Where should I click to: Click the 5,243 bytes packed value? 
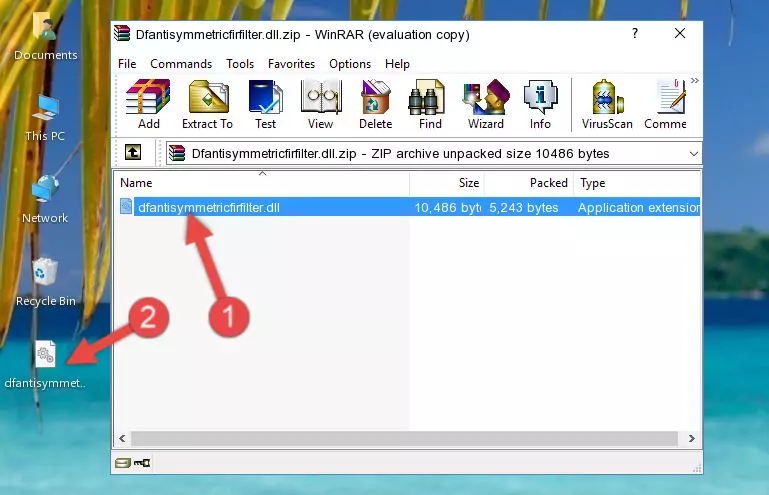[x=523, y=208]
